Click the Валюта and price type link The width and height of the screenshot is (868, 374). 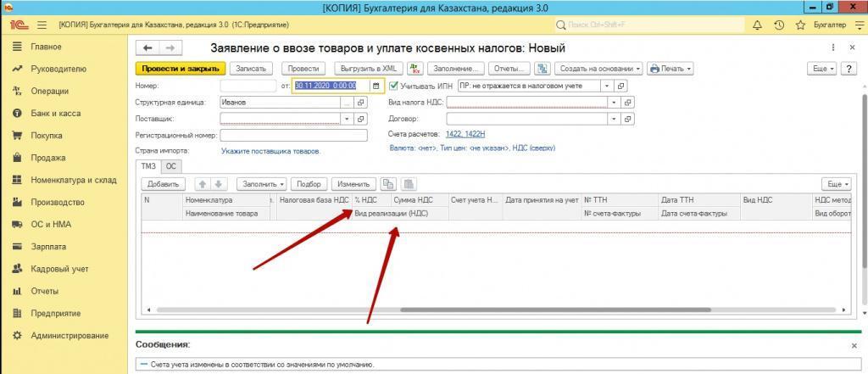pyautogui.click(x=472, y=148)
